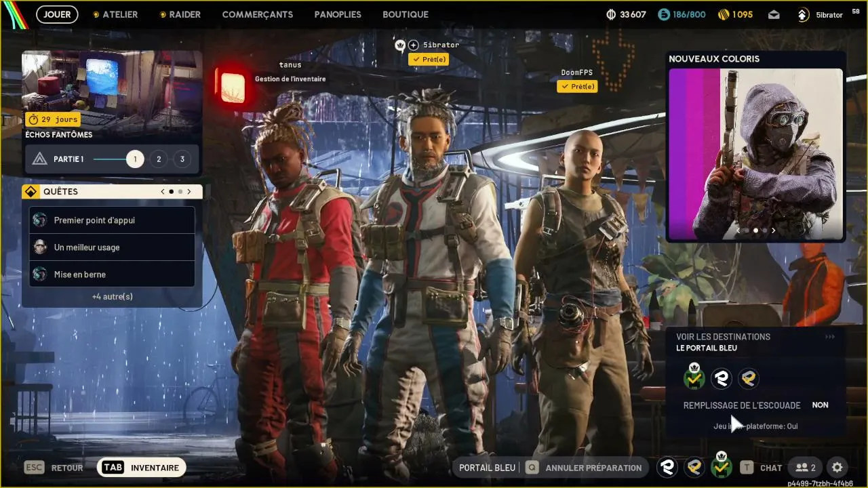
Task: Click the white R squad icon in the bottom bar
Action: (x=667, y=467)
